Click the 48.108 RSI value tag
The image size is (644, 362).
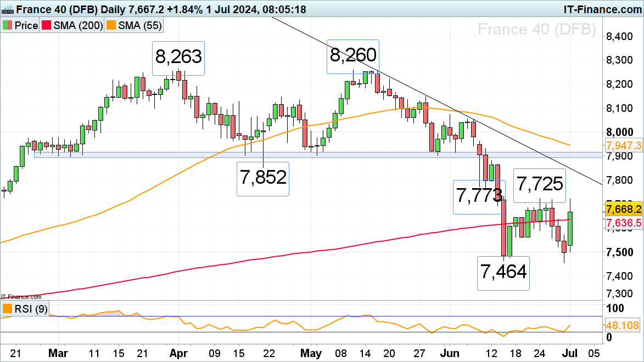(x=623, y=325)
